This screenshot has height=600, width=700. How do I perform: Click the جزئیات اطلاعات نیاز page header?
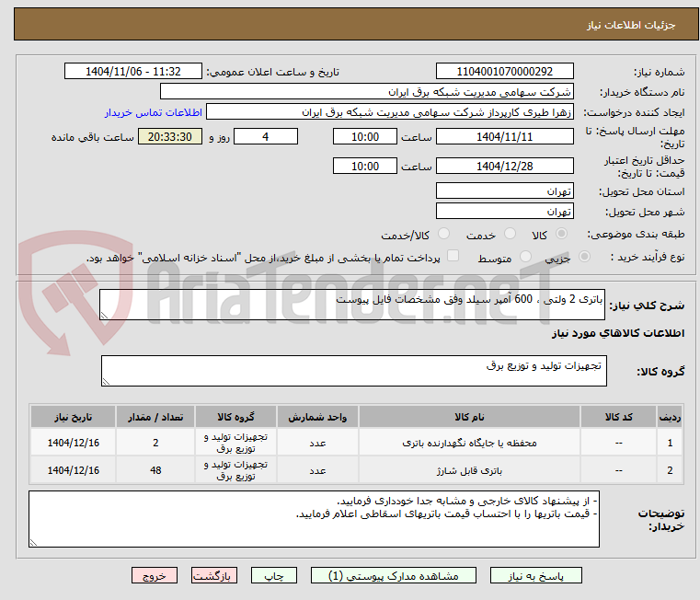631,25
